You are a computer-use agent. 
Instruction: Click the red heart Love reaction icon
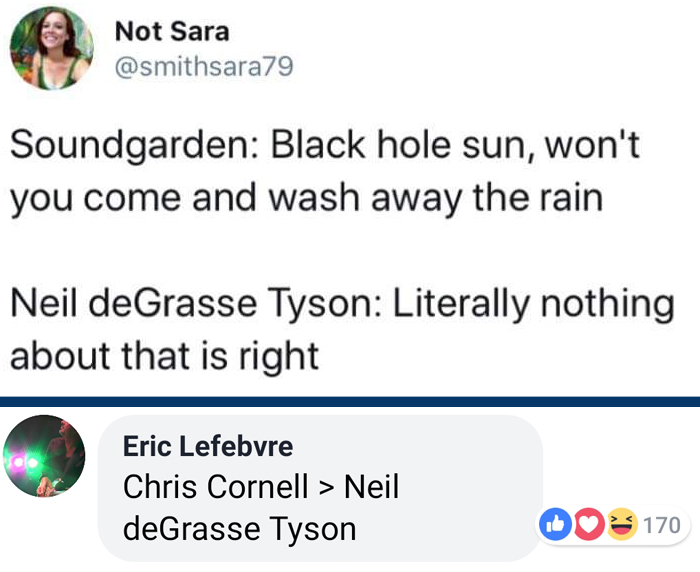tap(587, 523)
